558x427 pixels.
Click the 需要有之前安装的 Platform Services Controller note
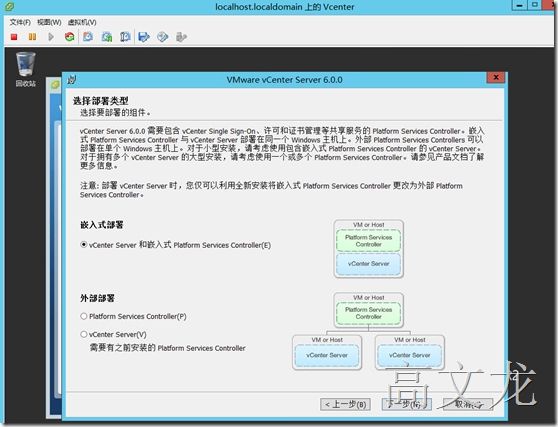point(167,348)
